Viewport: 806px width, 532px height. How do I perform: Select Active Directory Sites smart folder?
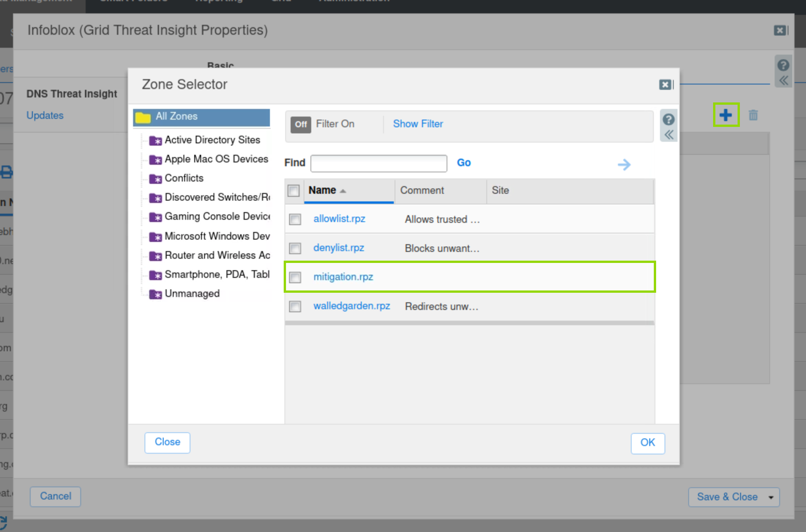212,140
